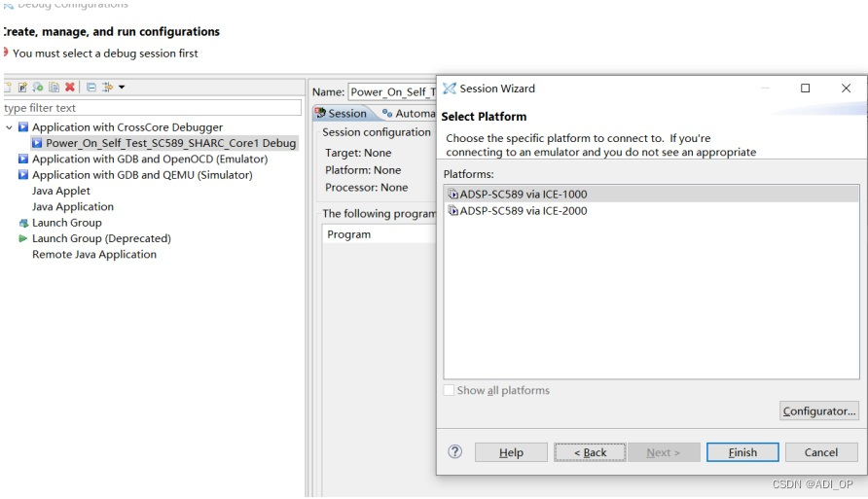This screenshot has width=868, height=499.
Task: Click the configuration Name text field
Action: tap(392, 91)
